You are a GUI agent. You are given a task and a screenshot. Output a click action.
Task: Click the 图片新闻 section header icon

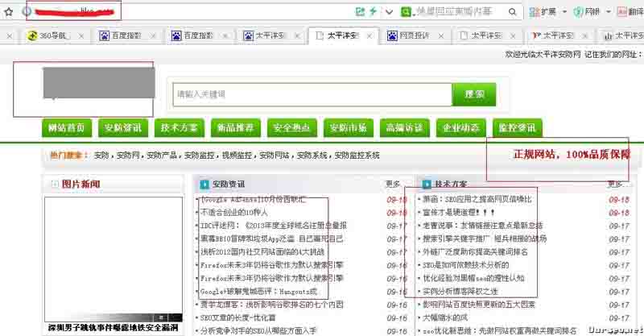pyautogui.click(x=55, y=185)
